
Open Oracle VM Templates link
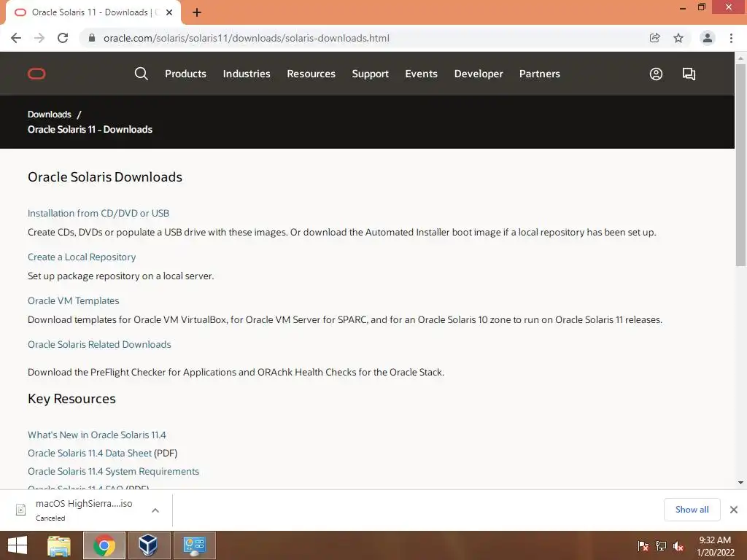click(74, 301)
